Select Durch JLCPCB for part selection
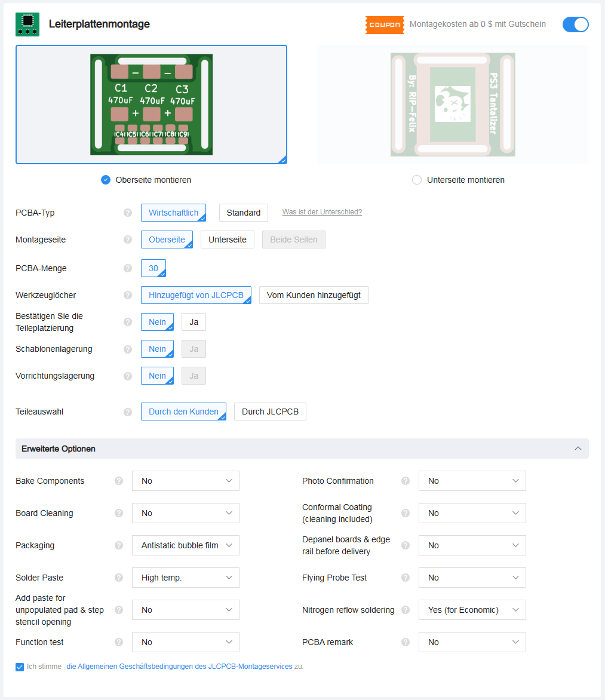This screenshot has height=700, width=605. tap(270, 412)
